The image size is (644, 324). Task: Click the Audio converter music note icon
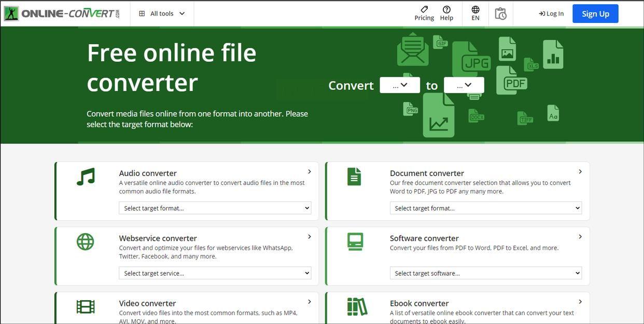(x=86, y=177)
